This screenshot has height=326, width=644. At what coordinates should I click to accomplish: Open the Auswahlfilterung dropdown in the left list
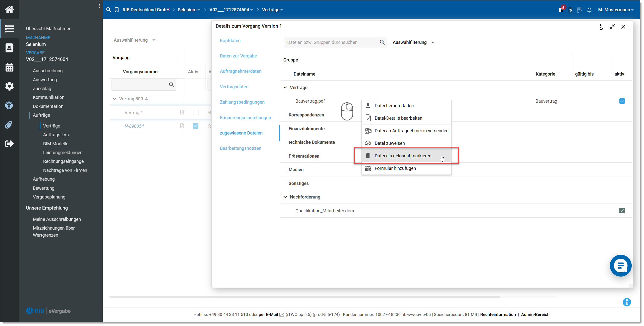(134, 40)
